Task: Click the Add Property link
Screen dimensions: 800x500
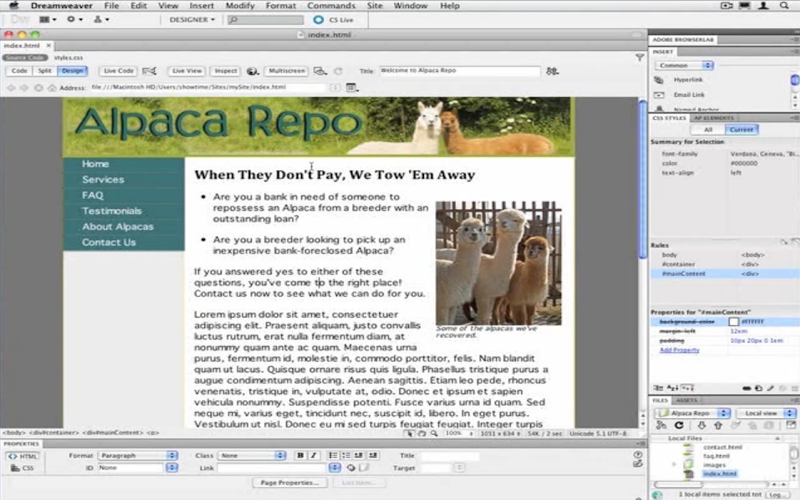Action: click(x=679, y=350)
